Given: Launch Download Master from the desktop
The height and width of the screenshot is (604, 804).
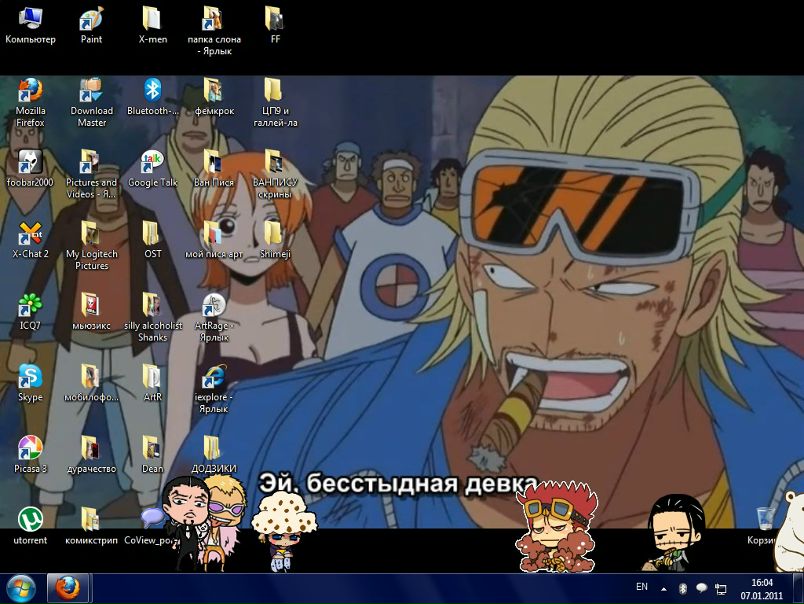Looking at the screenshot, I should [91, 93].
